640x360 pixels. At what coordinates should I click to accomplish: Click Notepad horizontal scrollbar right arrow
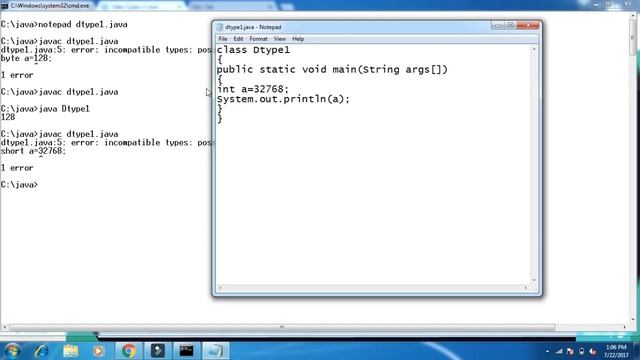[526, 288]
